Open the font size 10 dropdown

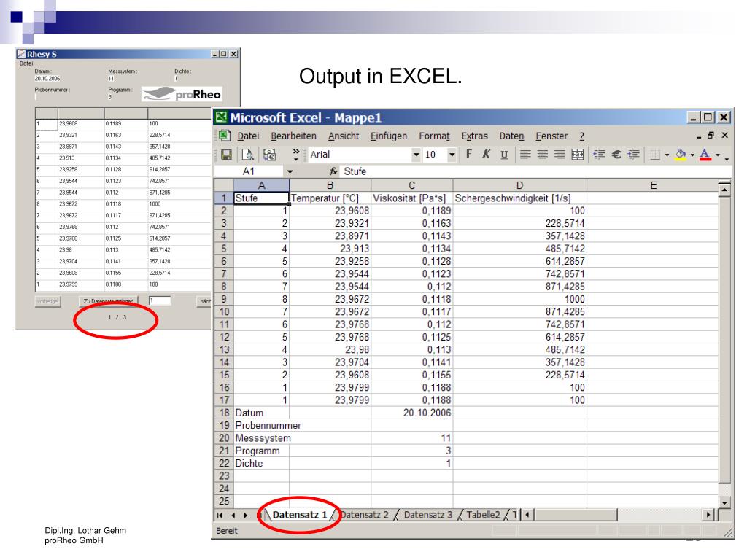tap(452, 155)
